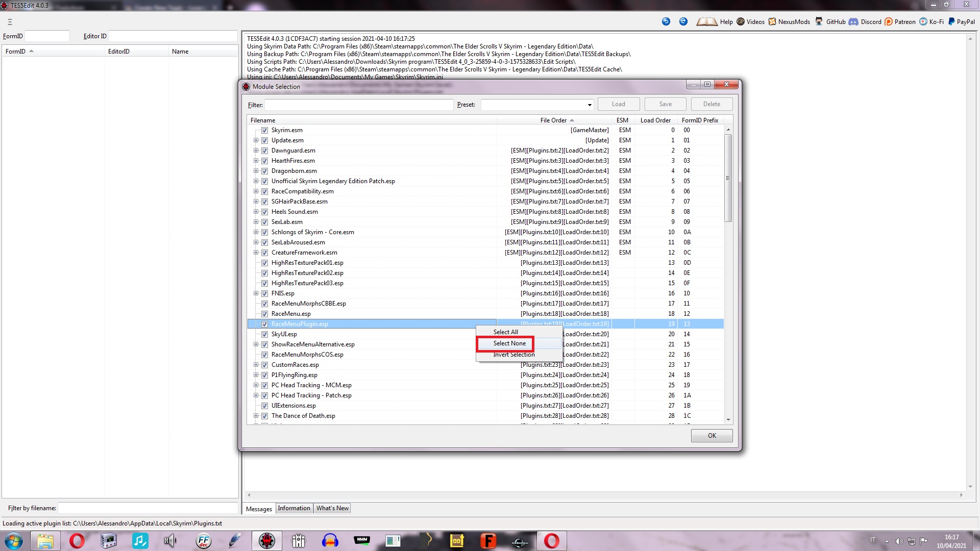
Task: Open the Action Center flag icon in tray
Action: pyautogui.click(x=924, y=541)
